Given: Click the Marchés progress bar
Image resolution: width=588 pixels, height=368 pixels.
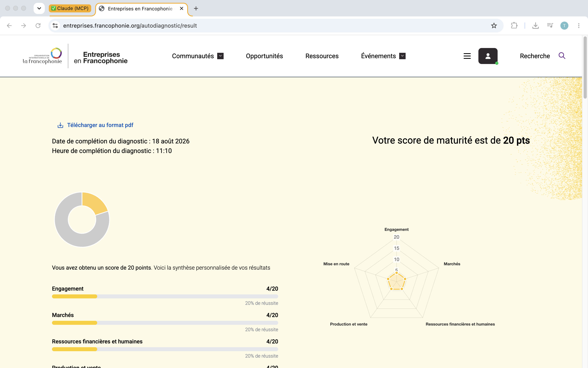Looking at the screenshot, I should pos(165,323).
